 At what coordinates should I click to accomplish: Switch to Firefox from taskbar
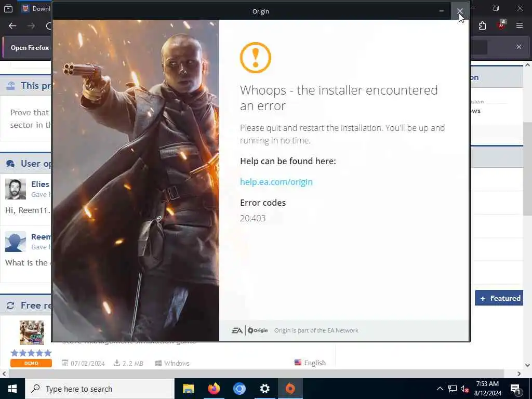tap(214, 389)
